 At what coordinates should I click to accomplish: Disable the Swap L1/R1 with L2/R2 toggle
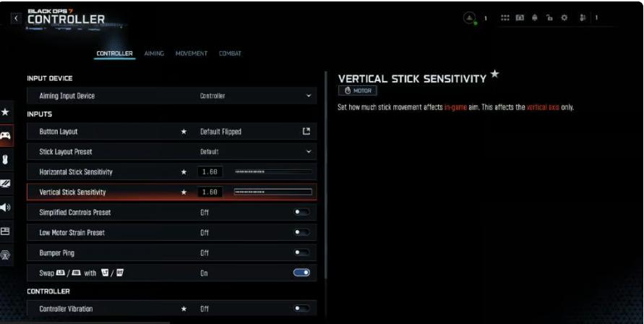tap(301, 273)
